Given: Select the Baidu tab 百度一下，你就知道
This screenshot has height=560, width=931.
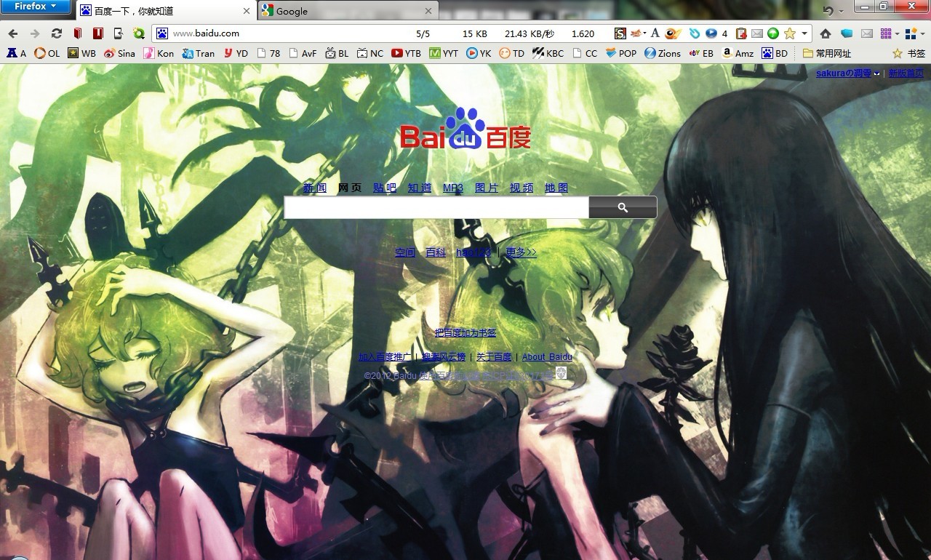Looking at the screenshot, I should 167,11.
